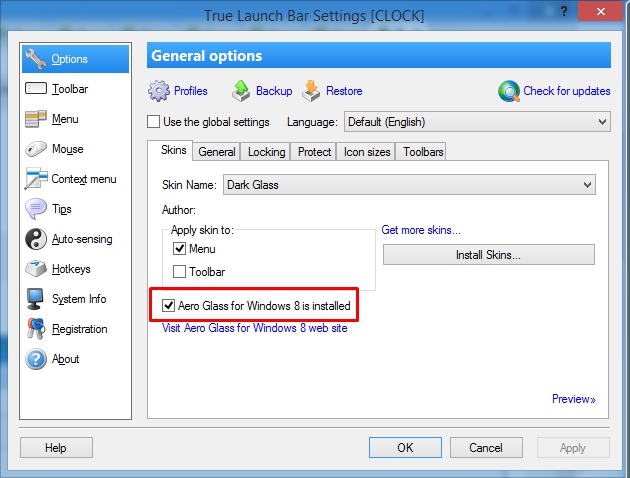Select the Mouse settings icon

point(36,149)
